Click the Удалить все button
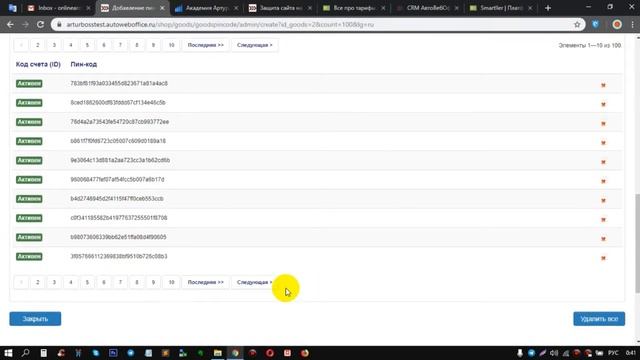 coord(599,319)
